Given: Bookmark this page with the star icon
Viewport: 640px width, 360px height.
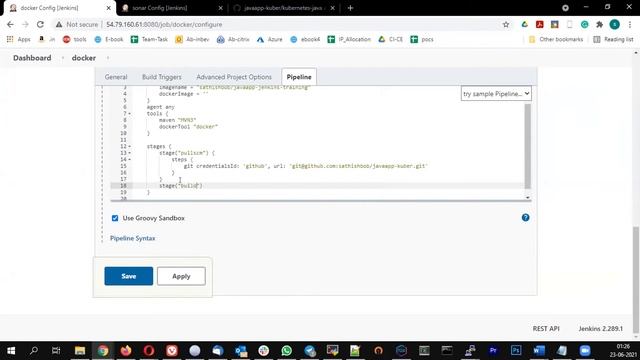Looking at the screenshot, I should [x=506, y=24].
